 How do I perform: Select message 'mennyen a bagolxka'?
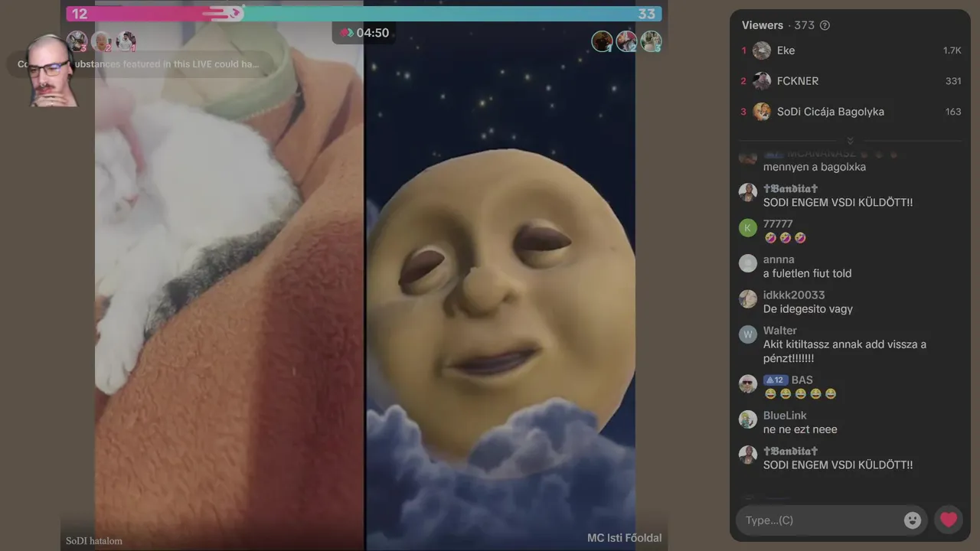(815, 167)
